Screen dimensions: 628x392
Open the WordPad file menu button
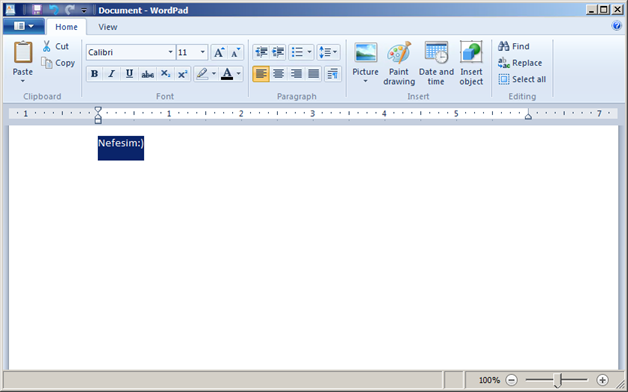point(24,26)
